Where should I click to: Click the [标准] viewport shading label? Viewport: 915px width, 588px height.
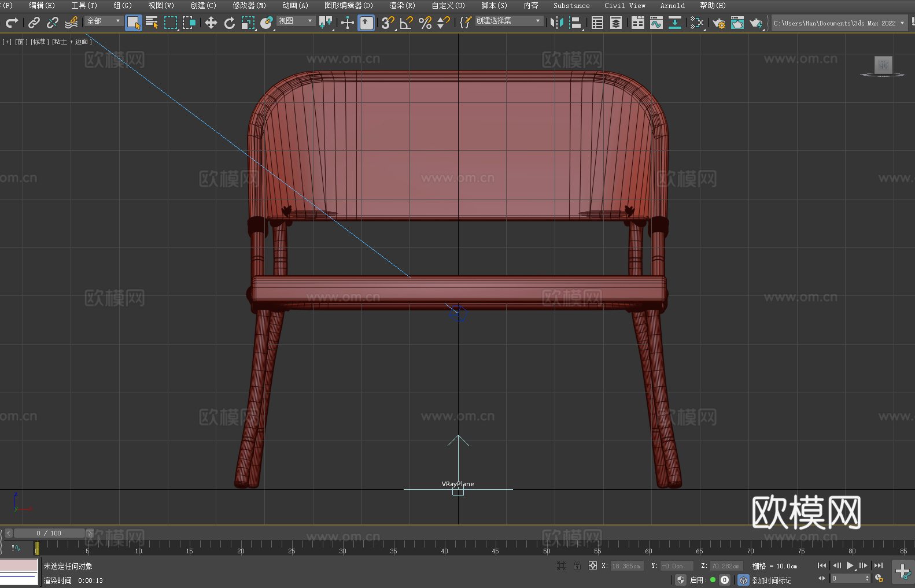click(40, 42)
